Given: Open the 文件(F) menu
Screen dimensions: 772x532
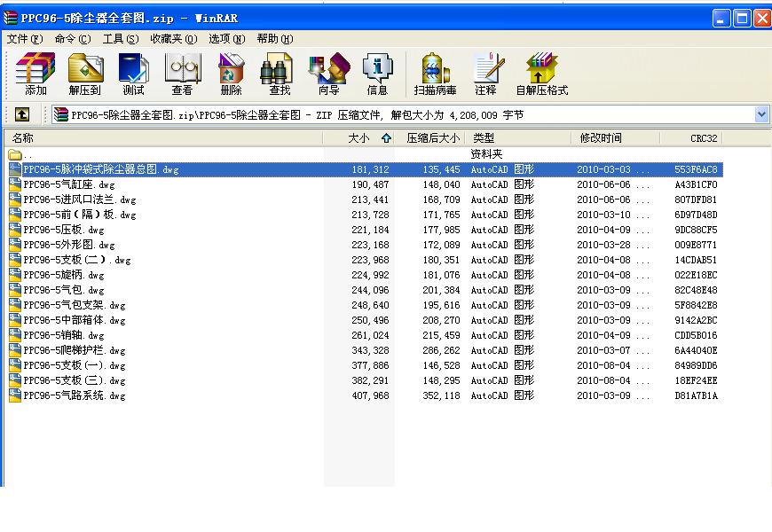Looking at the screenshot, I should point(25,39).
